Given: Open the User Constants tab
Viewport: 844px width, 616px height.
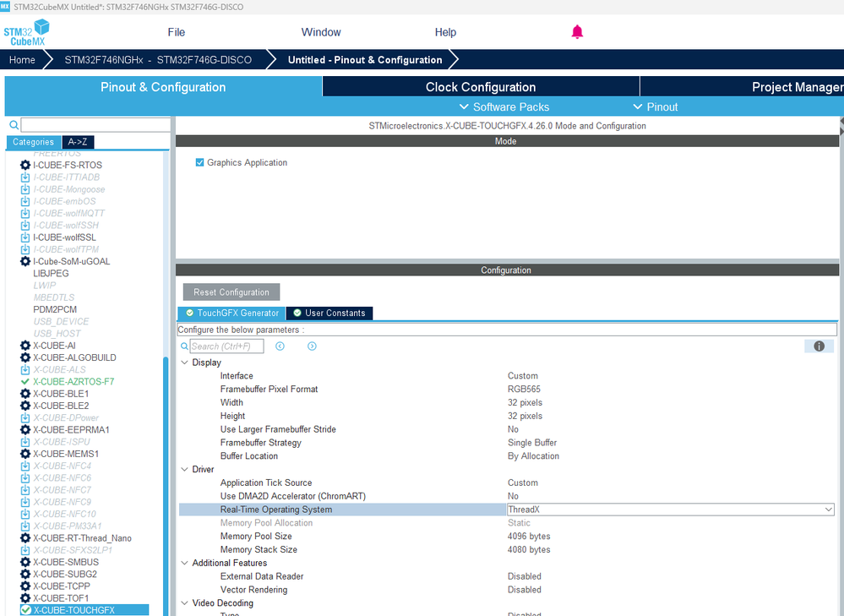Looking at the screenshot, I should click(329, 313).
